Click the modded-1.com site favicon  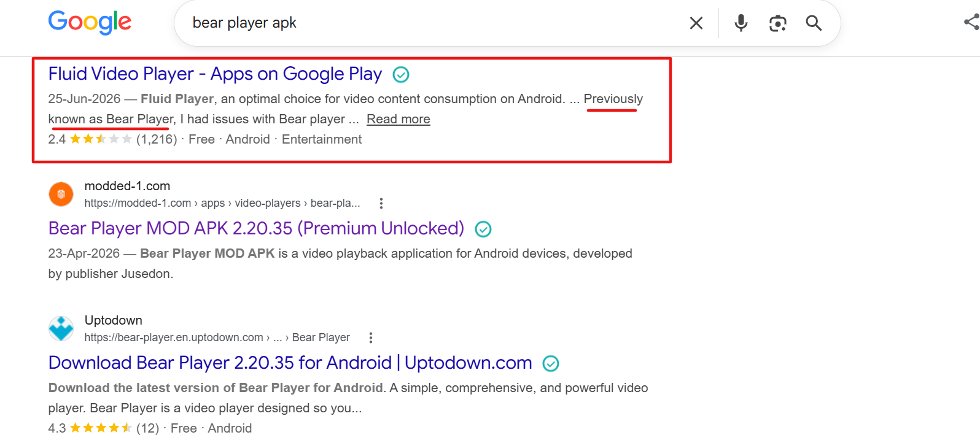(x=61, y=195)
